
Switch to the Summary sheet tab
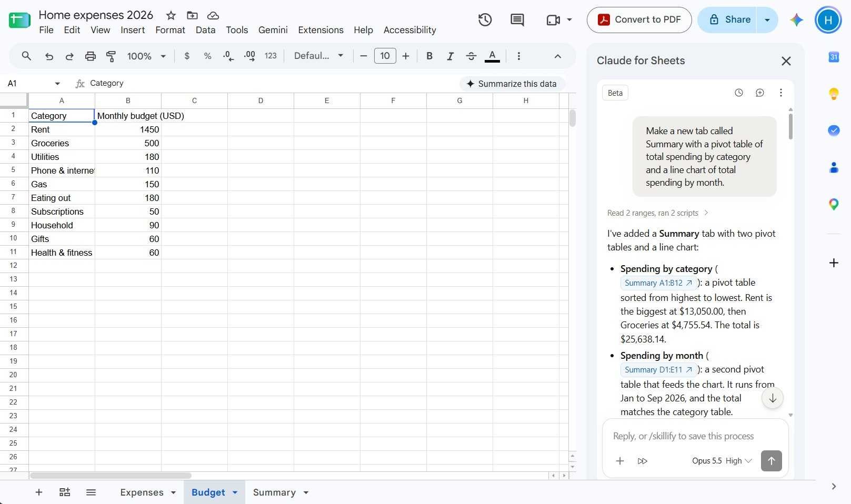[x=274, y=492]
